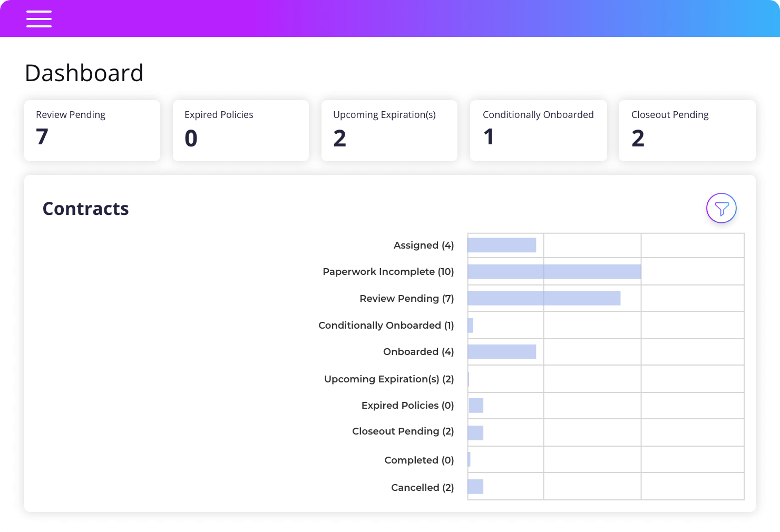This screenshot has width=780, height=532.
Task: Select the 'Expired Policies (0)' chart label
Action: tap(408, 406)
